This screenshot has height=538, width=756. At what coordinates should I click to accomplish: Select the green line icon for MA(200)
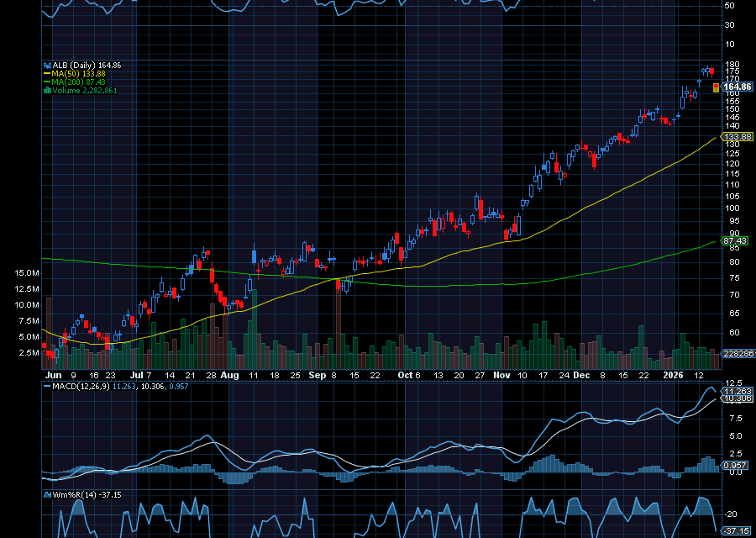click(46, 82)
